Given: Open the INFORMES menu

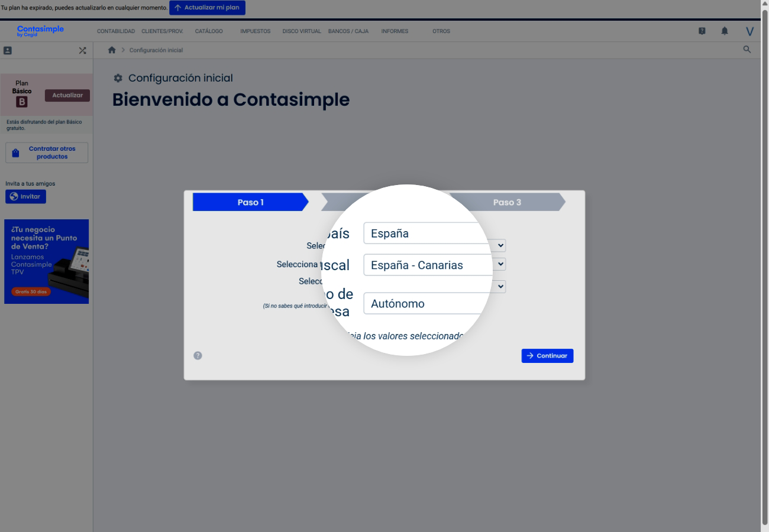Looking at the screenshot, I should tap(395, 31).
